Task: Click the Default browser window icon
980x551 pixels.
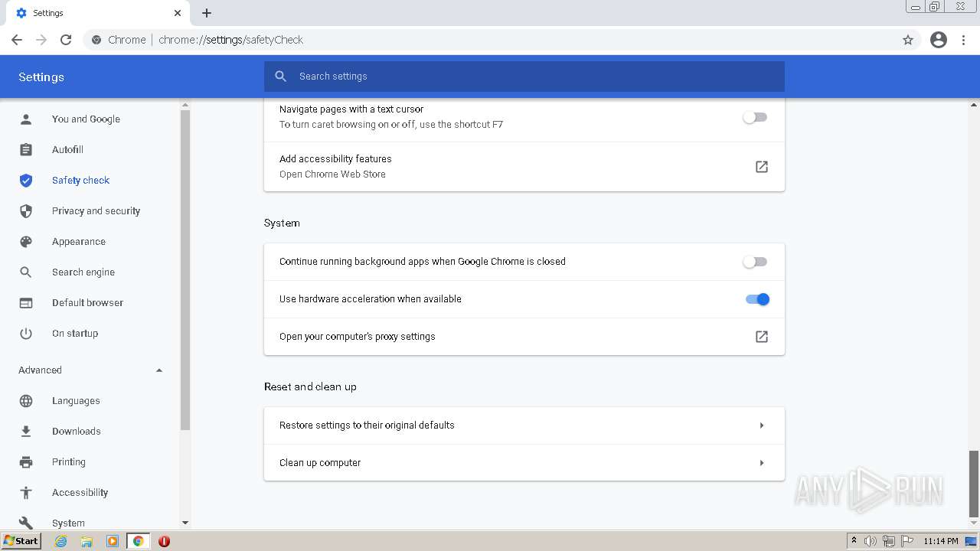Action: (26, 303)
